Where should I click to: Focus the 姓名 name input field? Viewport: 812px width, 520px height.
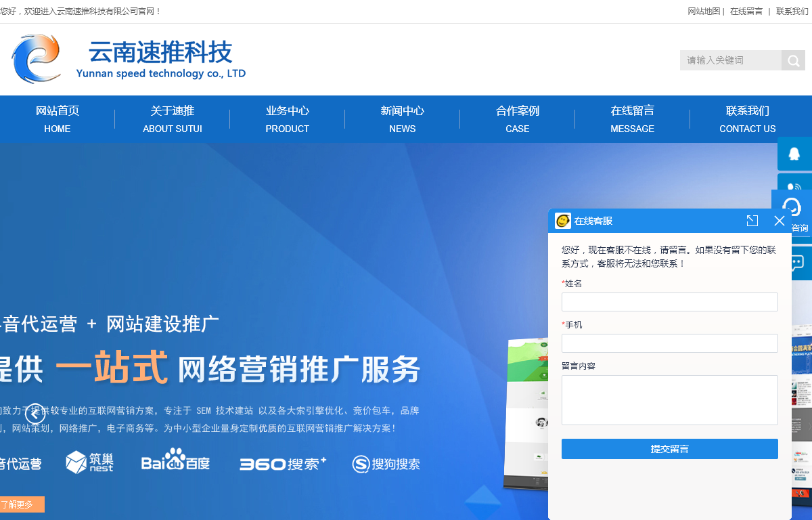click(670, 302)
